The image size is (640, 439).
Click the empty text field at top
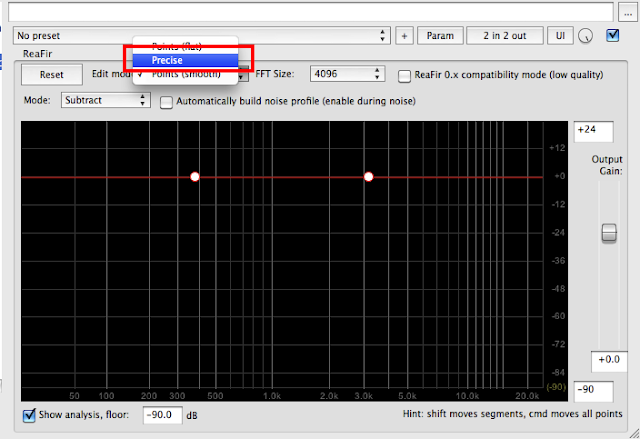click(311, 12)
